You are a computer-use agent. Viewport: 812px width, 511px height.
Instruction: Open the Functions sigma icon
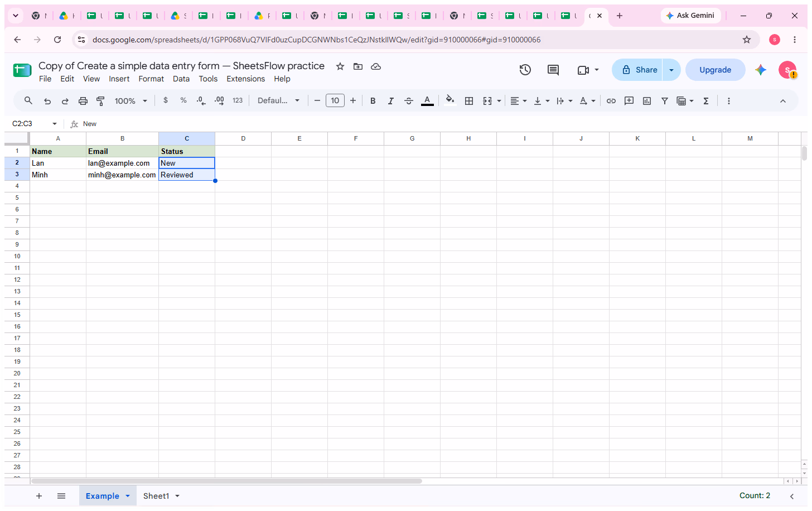(x=706, y=101)
